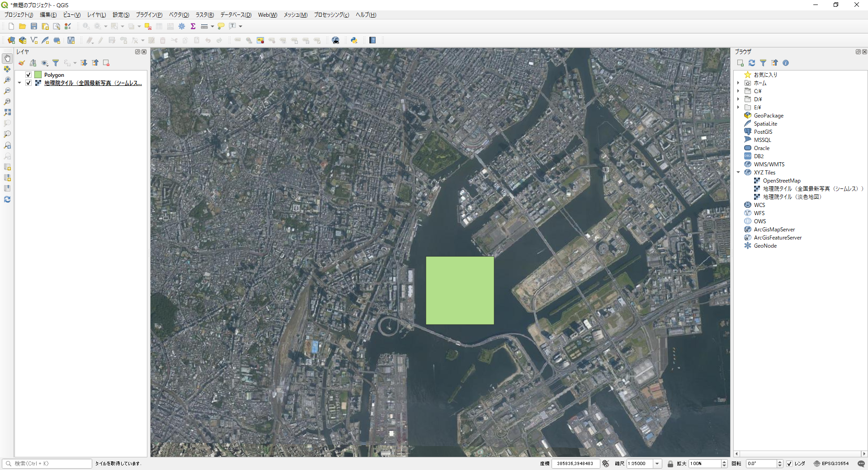The image size is (868, 470).
Task: Click the EPSG:32654 CRS button
Action: click(831, 464)
